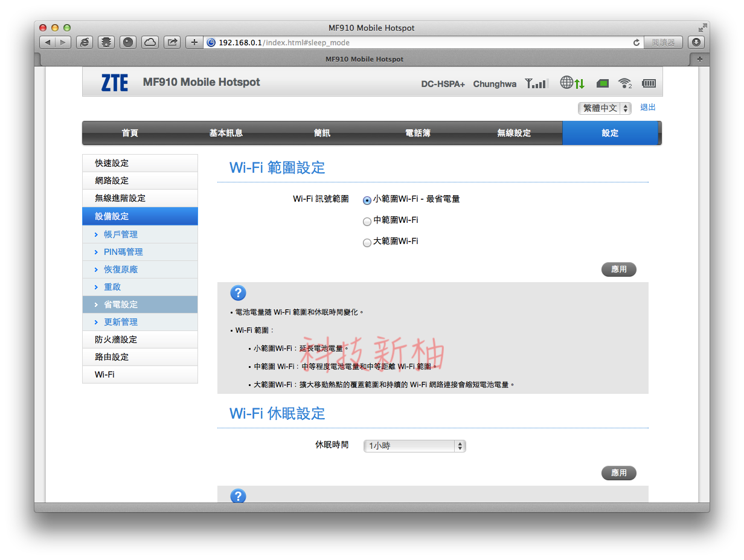
Task: Select the MF910 Mobile Hotspot browser tab
Action: (364, 59)
